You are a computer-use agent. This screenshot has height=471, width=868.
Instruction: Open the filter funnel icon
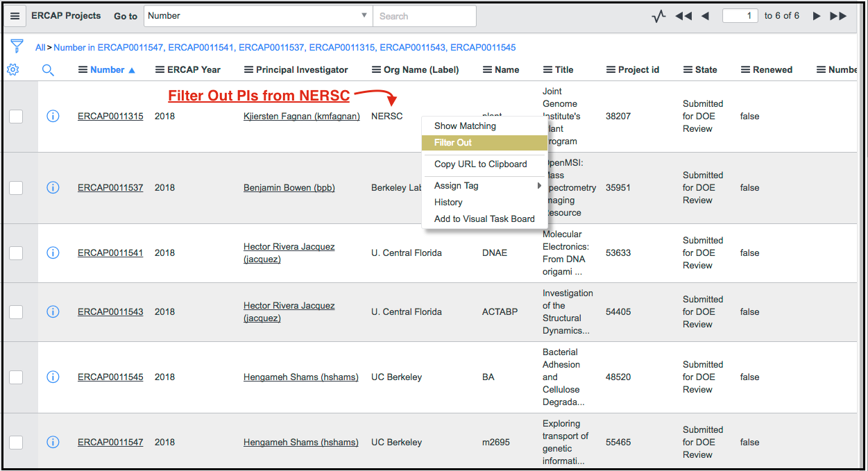17,47
